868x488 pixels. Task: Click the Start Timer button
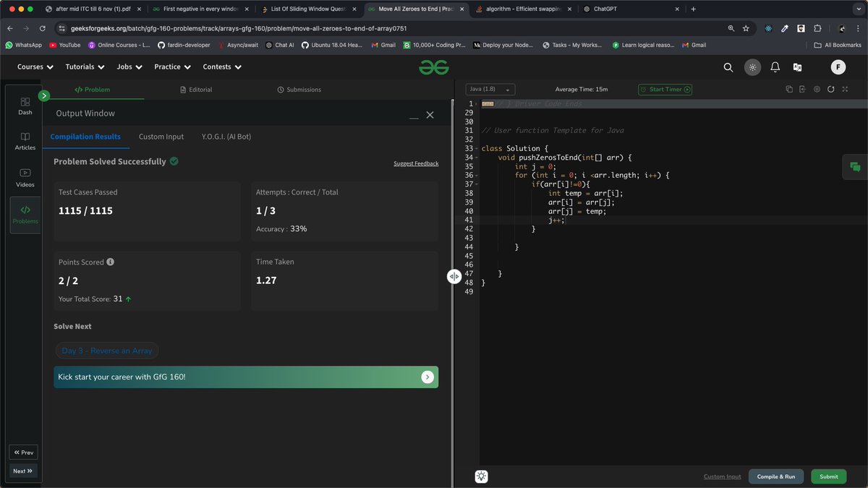(x=665, y=90)
